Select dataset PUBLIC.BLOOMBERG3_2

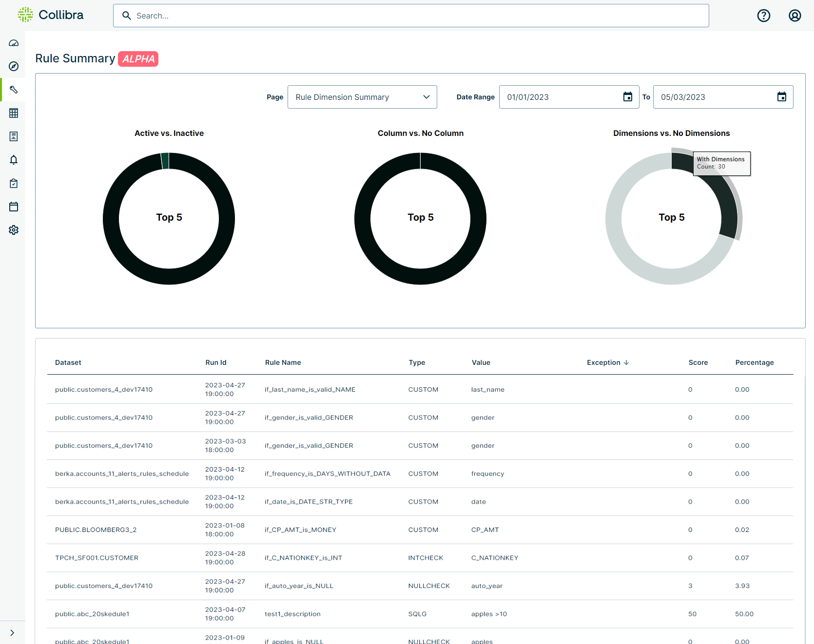[x=96, y=530]
